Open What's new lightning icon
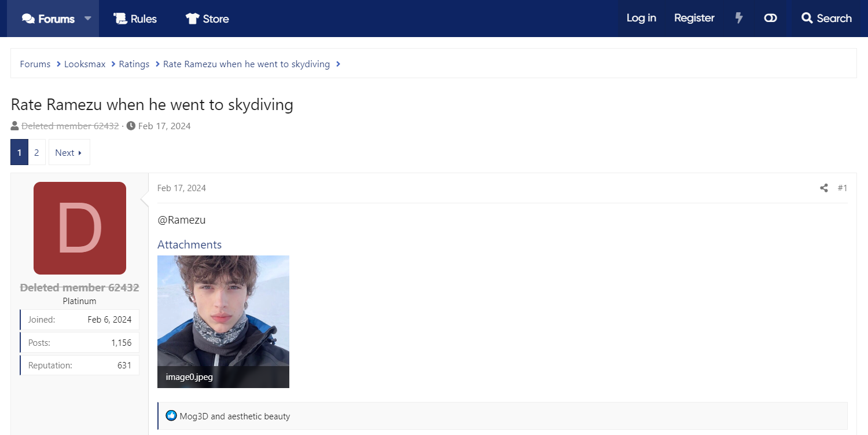The width and height of the screenshot is (868, 435). (738, 19)
